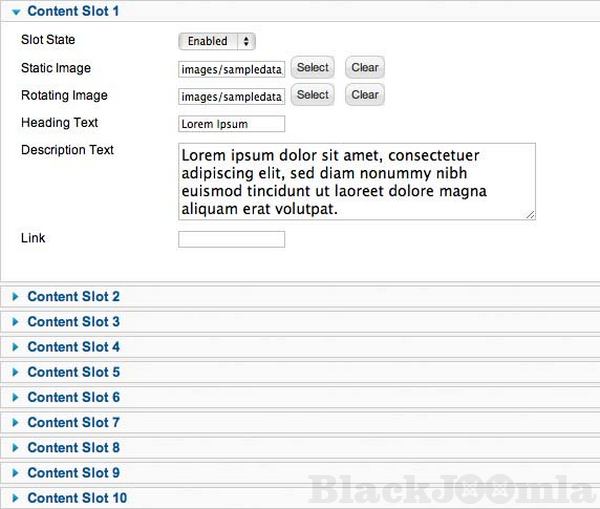Focus the Static Image path field
The width and height of the screenshot is (600, 509).
(231, 69)
